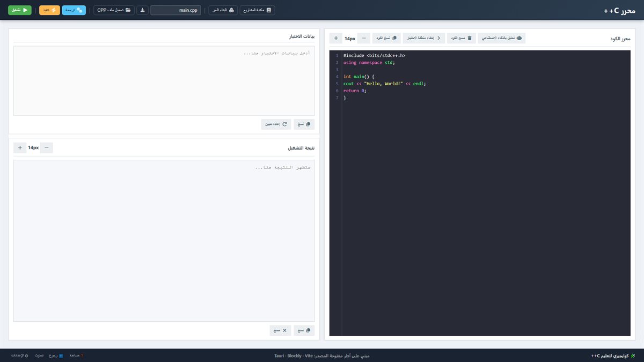Click the 'using namespace std;' line
Image resolution: width=644 pixels, height=362 pixels.
point(369,62)
